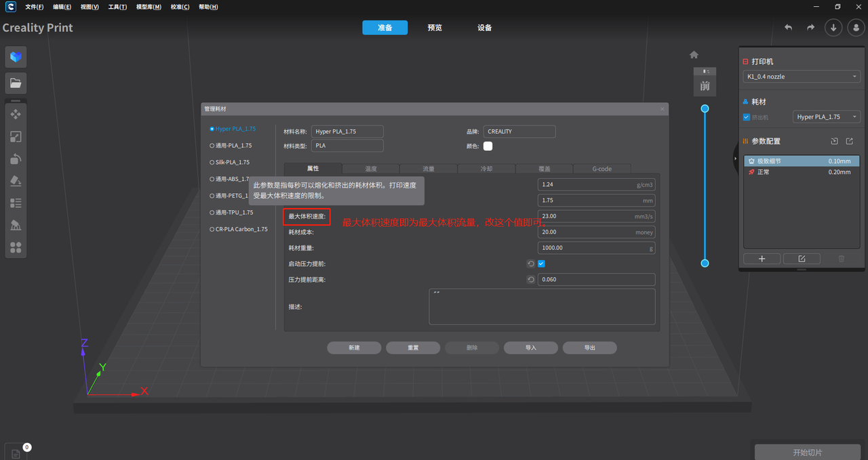This screenshot has height=460, width=868.
Task: Select 通用-TPU_1.75 material radio button
Action: tap(212, 212)
